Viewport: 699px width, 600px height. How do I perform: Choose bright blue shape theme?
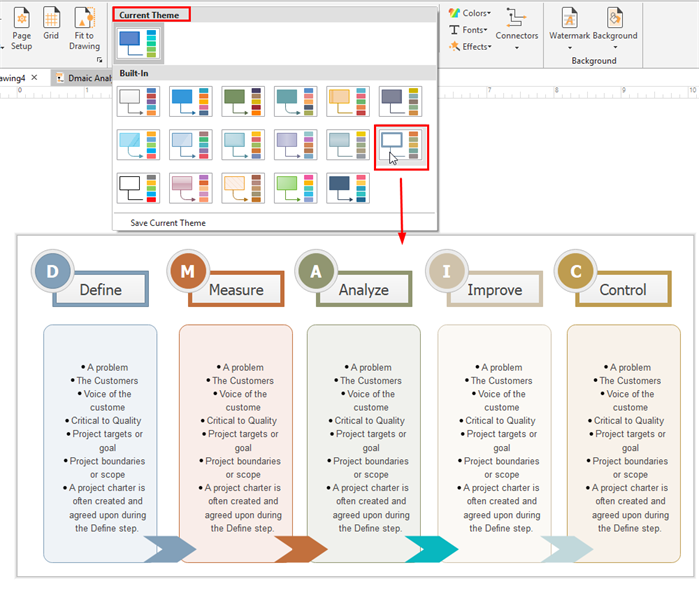click(191, 101)
